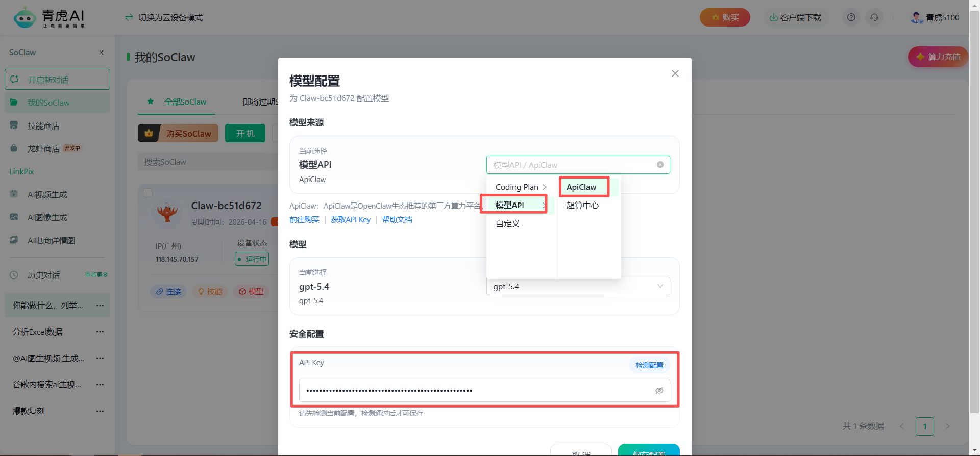Click the 购买 button in header

coord(725,17)
